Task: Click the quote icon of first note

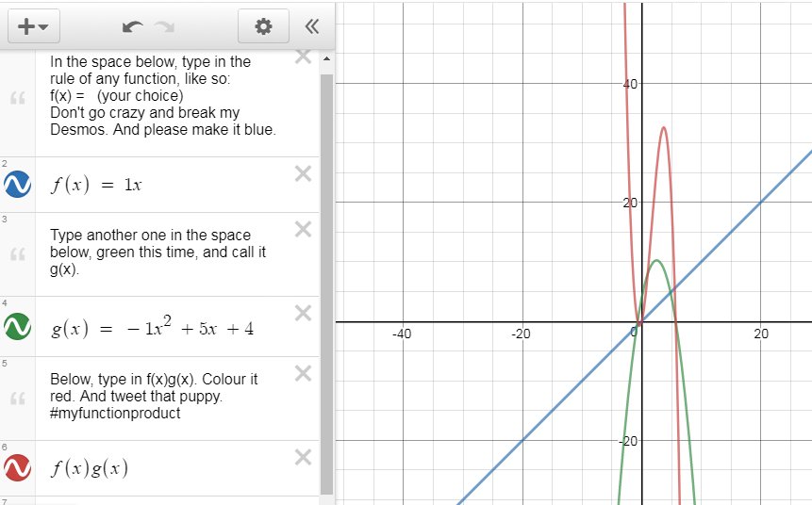Action: tap(18, 97)
